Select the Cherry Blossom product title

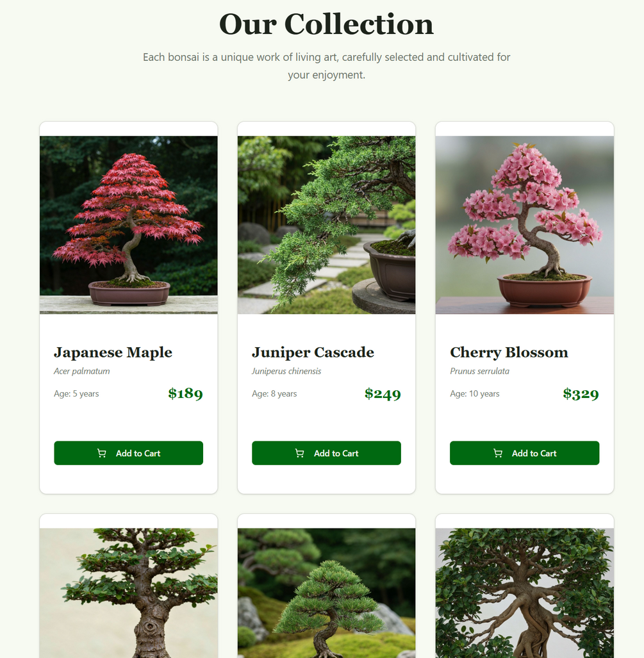pyautogui.click(x=509, y=352)
